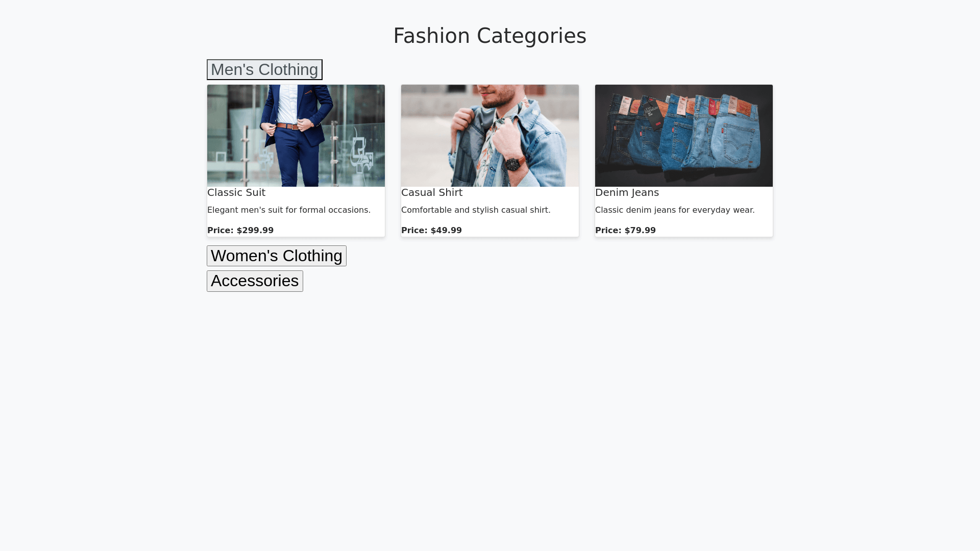Select the Classic Suit title
Image resolution: width=980 pixels, height=551 pixels.
point(236,192)
